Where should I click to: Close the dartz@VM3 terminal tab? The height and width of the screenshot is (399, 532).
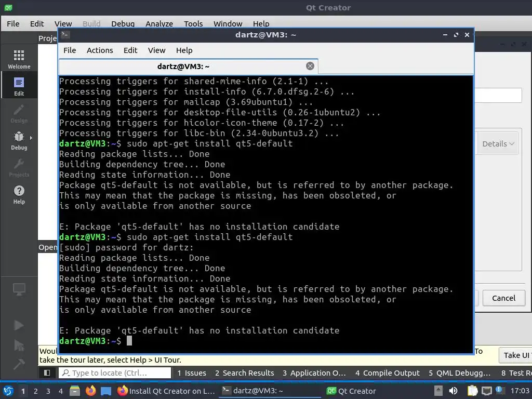pyautogui.click(x=310, y=66)
